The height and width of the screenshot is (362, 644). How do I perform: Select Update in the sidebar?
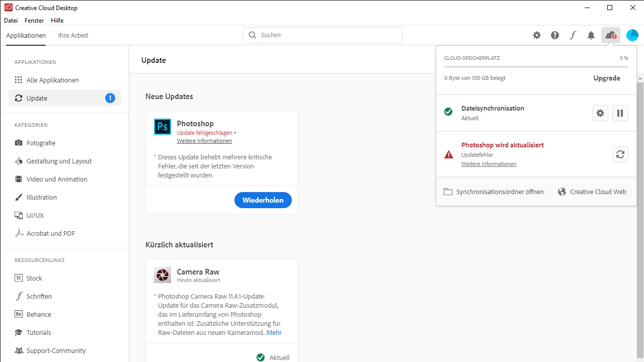pos(65,98)
